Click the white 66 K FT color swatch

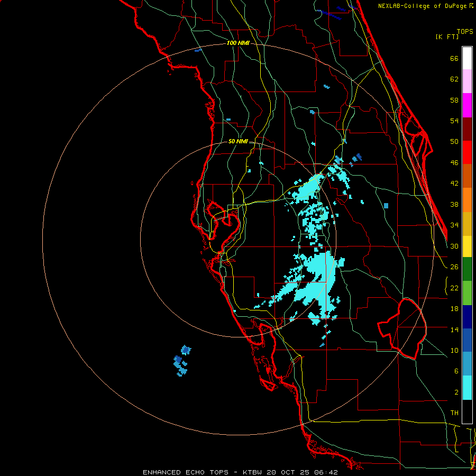pos(467,58)
